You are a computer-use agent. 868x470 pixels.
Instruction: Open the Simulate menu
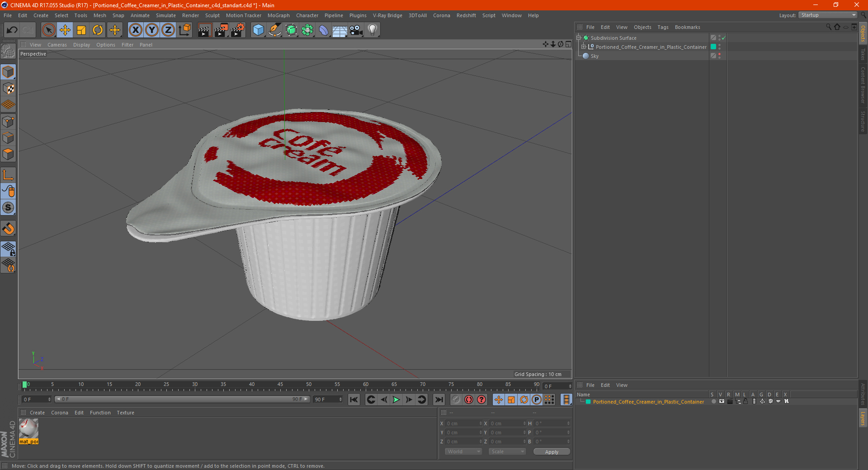(x=166, y=15)
